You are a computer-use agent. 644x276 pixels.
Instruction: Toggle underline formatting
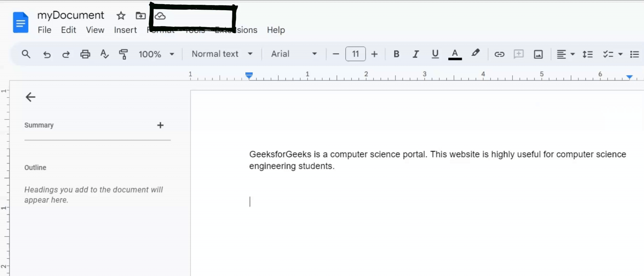point(435,54)
